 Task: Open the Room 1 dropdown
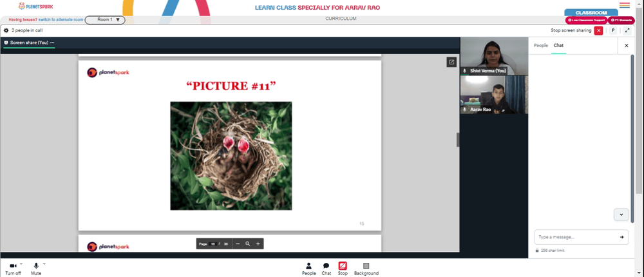[x=105, y=20]
